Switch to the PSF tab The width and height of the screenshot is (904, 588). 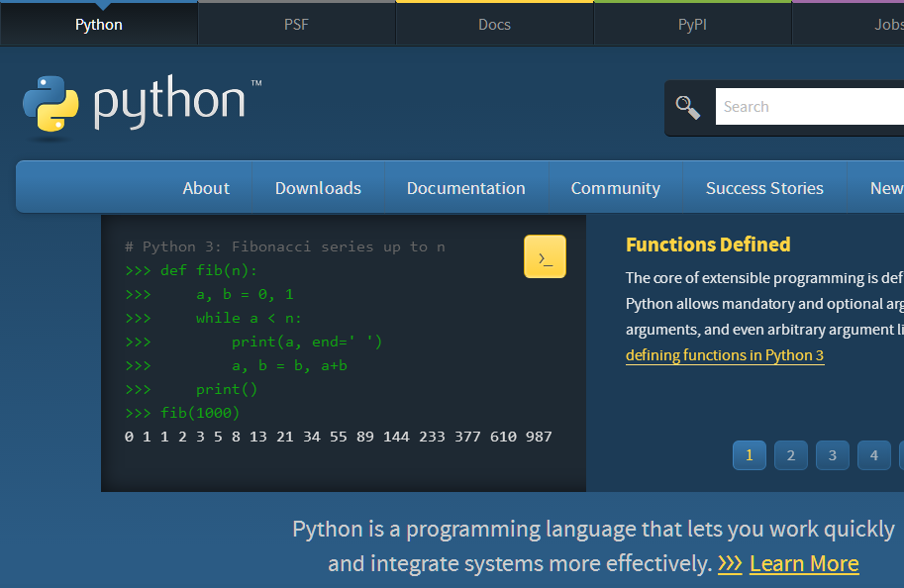click(296, 25)
